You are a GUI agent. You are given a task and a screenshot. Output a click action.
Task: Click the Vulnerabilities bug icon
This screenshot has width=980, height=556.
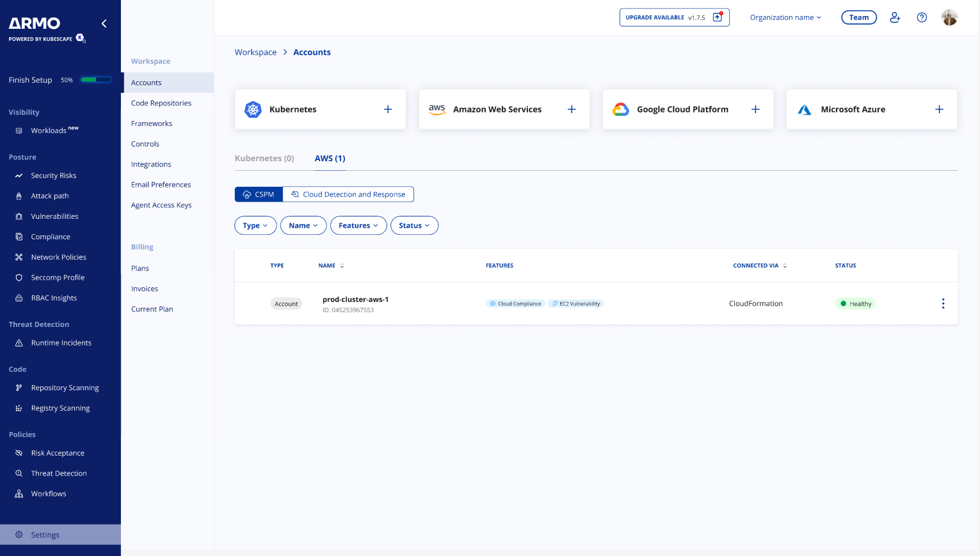(19, 216)
